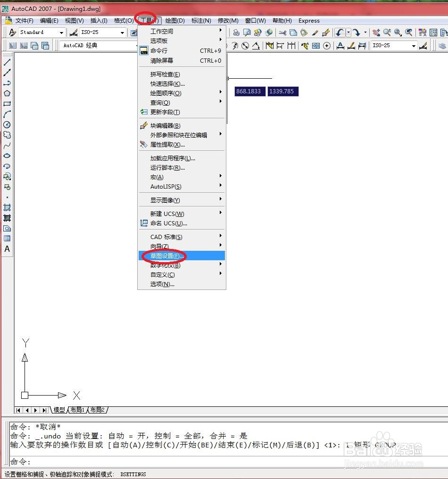This screenshot has height=479, width=448.
Task: Click the Plot Preview icon
Action: pos(247,33)
